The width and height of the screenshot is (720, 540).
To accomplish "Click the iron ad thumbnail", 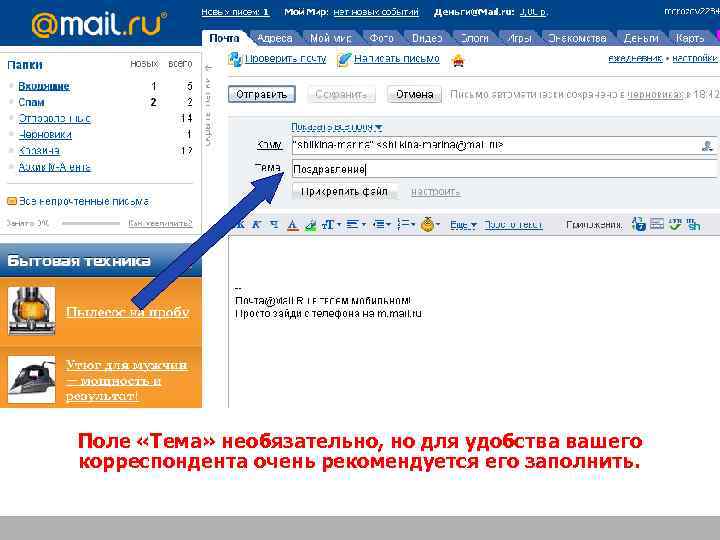I will (x=31, y=379).
